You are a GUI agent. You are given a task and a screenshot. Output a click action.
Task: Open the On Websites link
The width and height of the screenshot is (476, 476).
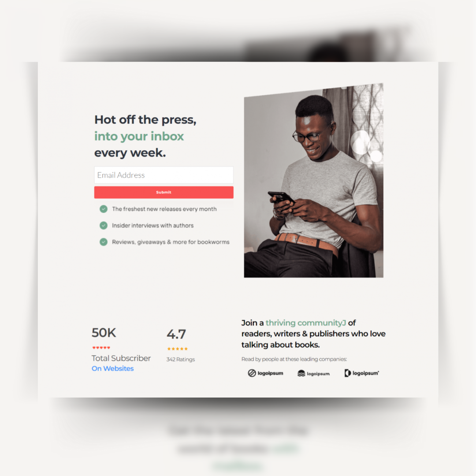click(113, 368)
